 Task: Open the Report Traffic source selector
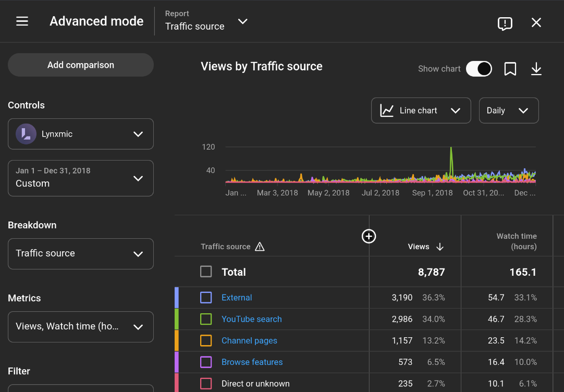(206, 21)
